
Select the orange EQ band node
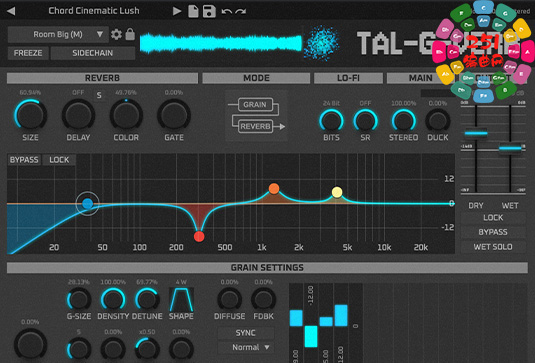[x=274, y=189]
